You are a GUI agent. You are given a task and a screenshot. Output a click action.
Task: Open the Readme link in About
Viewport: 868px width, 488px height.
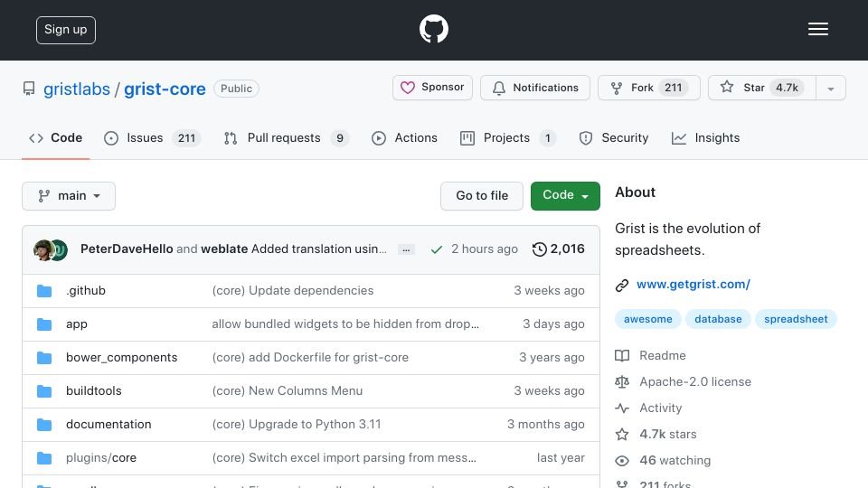point(663,356)
